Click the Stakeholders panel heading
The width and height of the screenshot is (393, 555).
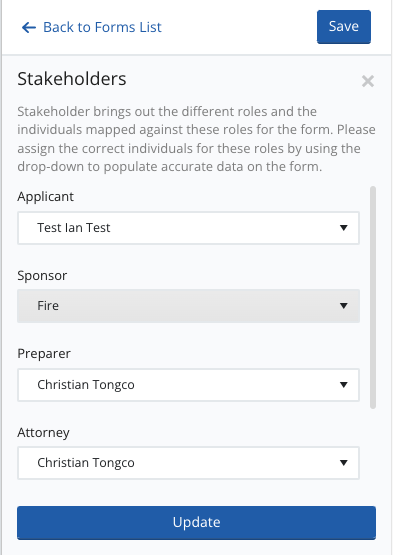pos(72,79)
